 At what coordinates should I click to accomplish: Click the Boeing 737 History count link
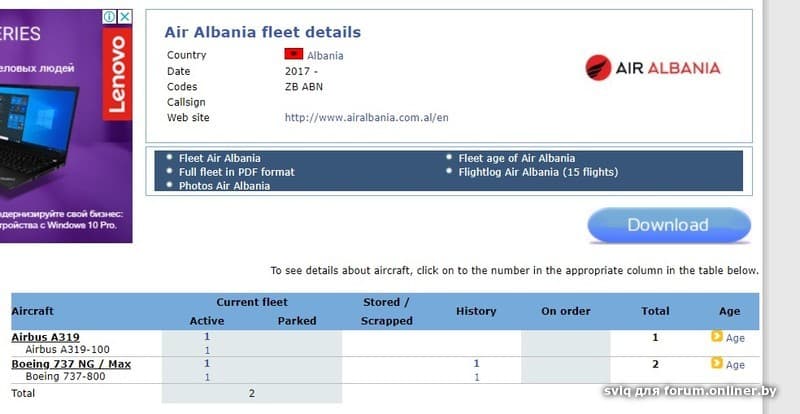[476, 364]
